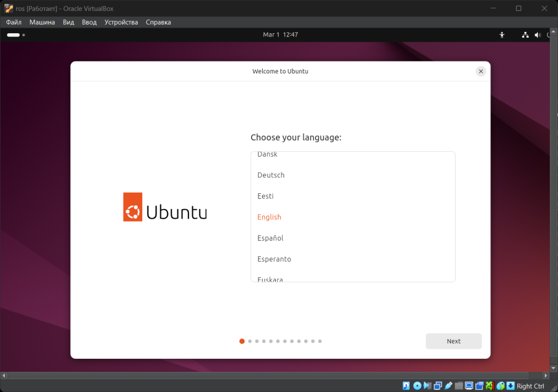This screenshot has height=392, width=558.
Task: Click the network adapter indicator icon
Action: [438, 385]
